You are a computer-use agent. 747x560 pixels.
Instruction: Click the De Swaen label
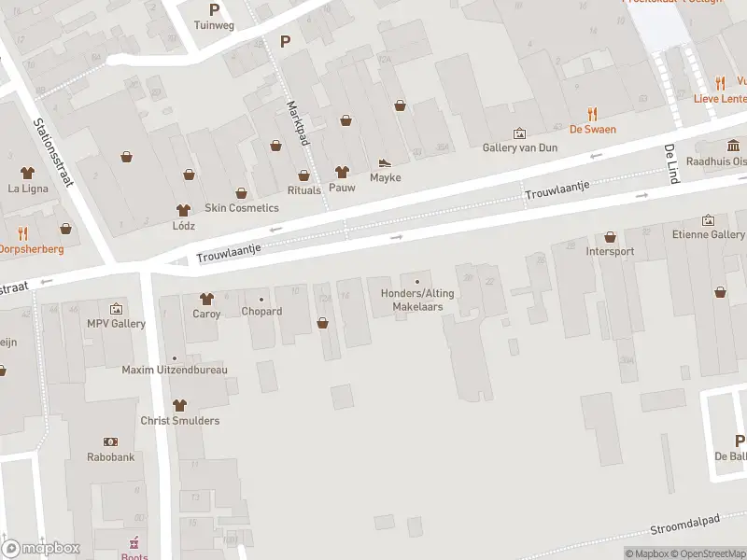[593, 130]
